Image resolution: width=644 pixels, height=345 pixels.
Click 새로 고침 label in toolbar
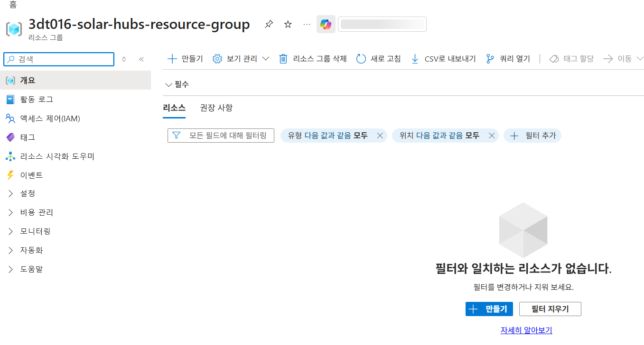385,59
